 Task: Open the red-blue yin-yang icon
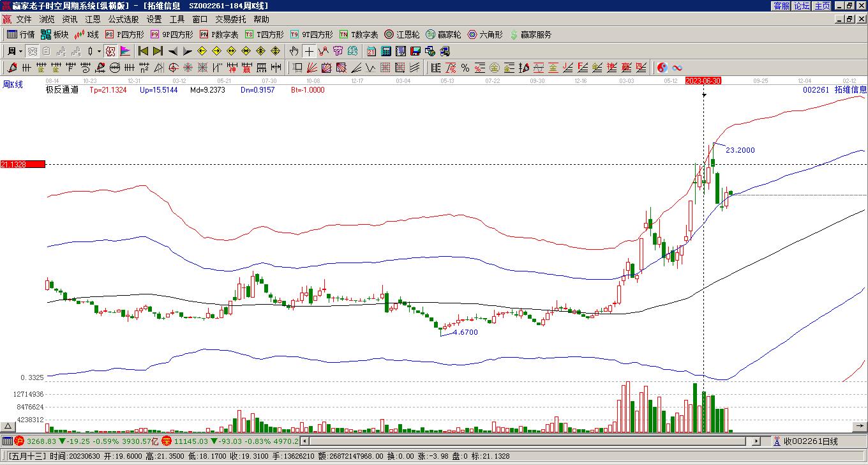(x=662, y=68)
